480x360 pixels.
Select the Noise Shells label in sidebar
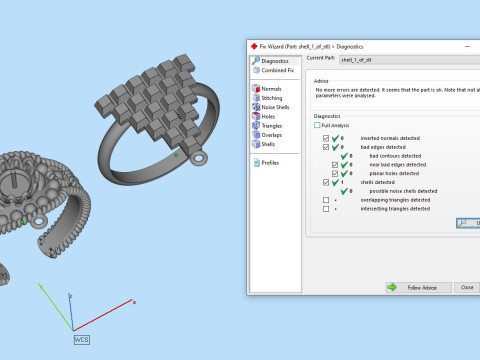(x=275, y=107)
